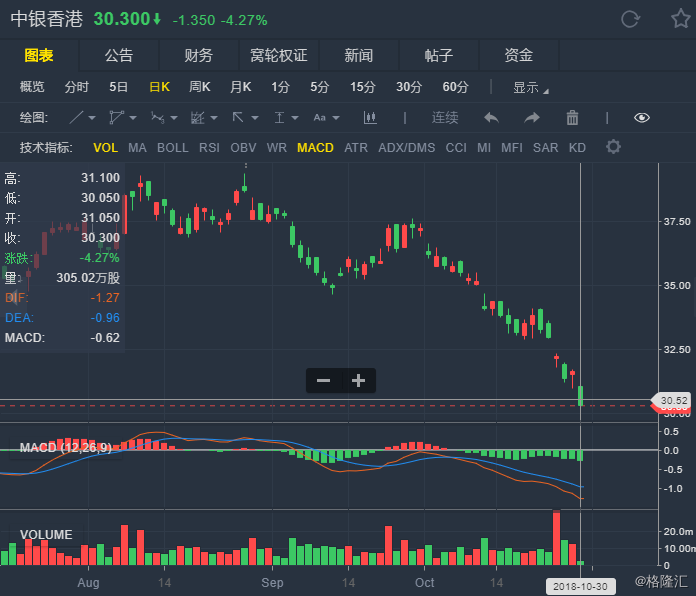Select the 月K monthly candlestick view

pos(241,87)
